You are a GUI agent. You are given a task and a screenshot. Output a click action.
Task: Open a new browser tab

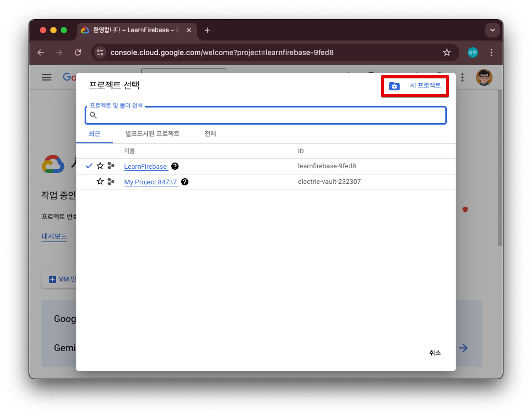click(207, 30)
